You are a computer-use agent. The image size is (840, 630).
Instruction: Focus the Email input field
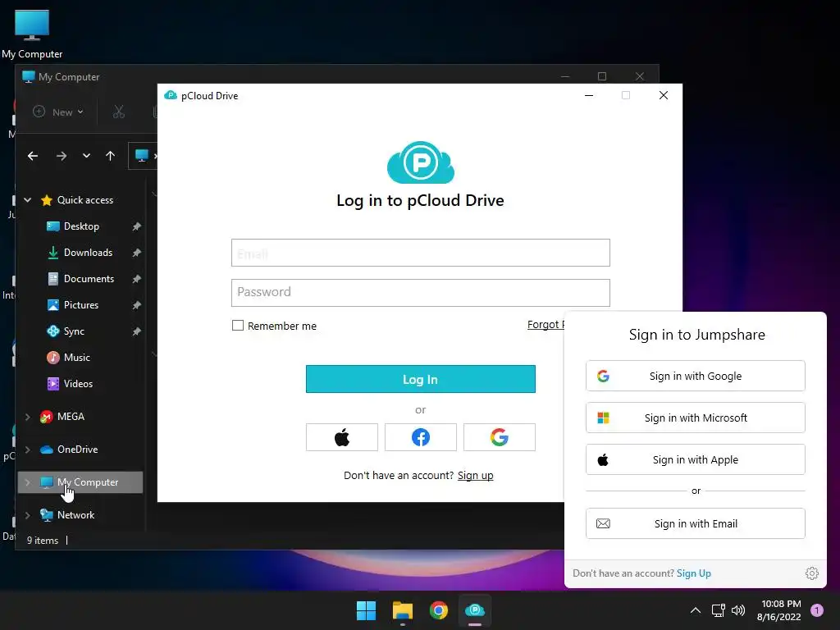click(421, 253)
